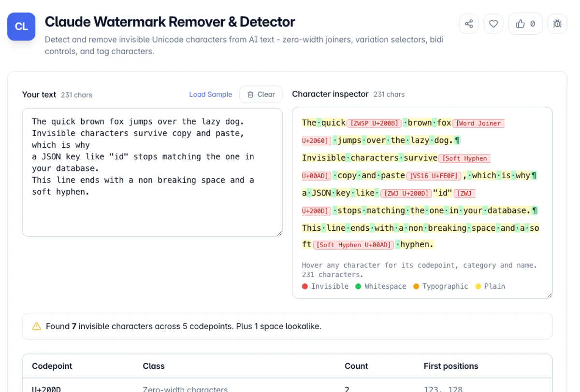Image resolution: width=580 pixels, height=392 pixels.
Task: Click the [ZWJ U+200D] marker before "id"
Action: click(x=406, y=194)
